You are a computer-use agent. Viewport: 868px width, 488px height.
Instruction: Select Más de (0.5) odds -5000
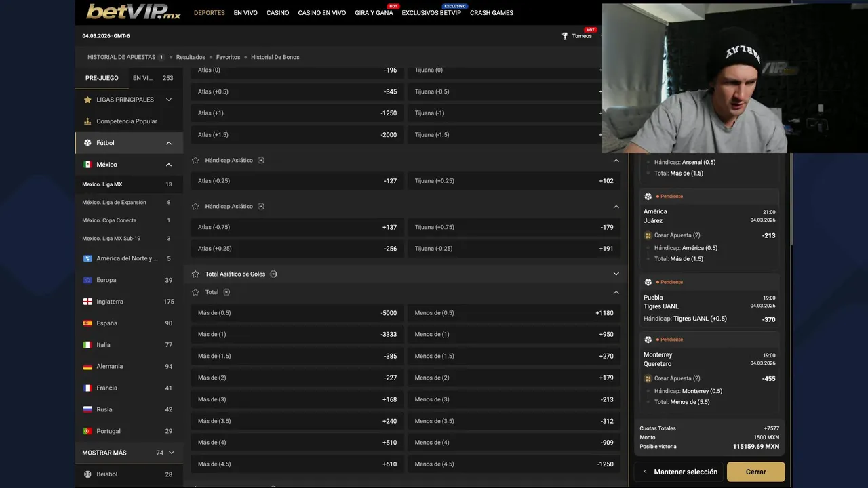pos(297,313)
